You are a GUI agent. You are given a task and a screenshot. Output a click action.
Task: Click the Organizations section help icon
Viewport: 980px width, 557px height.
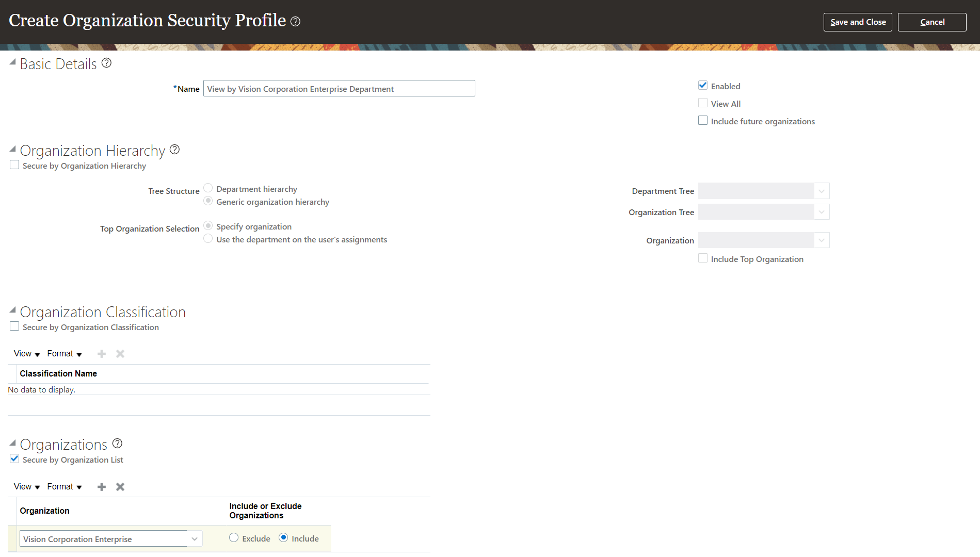117,443
